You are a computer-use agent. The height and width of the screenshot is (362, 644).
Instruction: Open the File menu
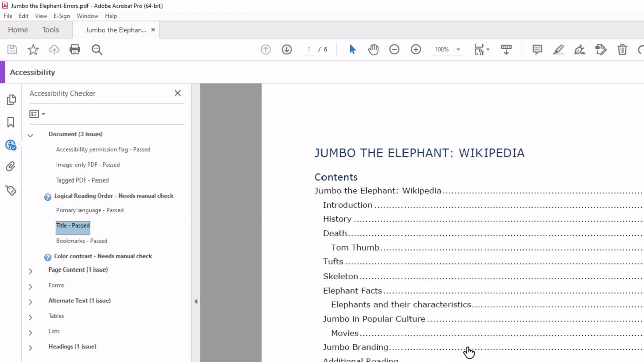[x=8, y=16]
